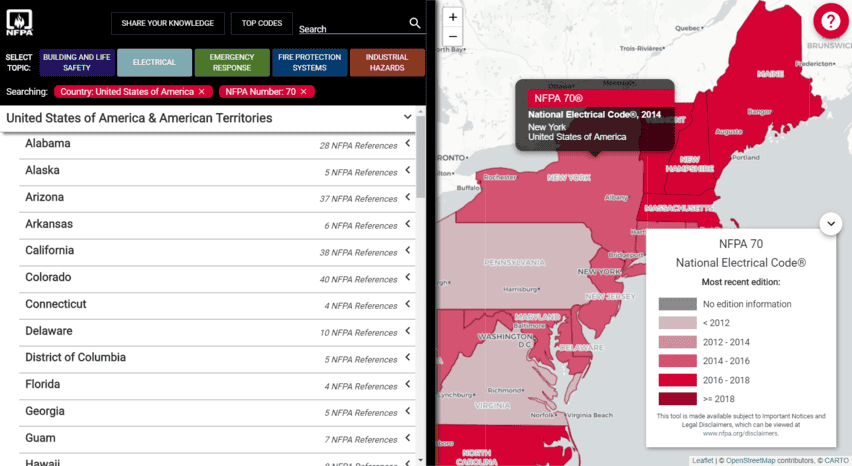Click the New Hampshire map label

point(690,164)
